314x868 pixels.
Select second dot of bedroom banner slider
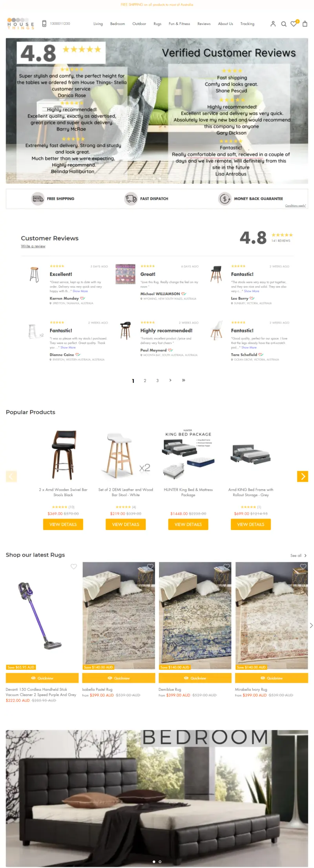point(160,862)
